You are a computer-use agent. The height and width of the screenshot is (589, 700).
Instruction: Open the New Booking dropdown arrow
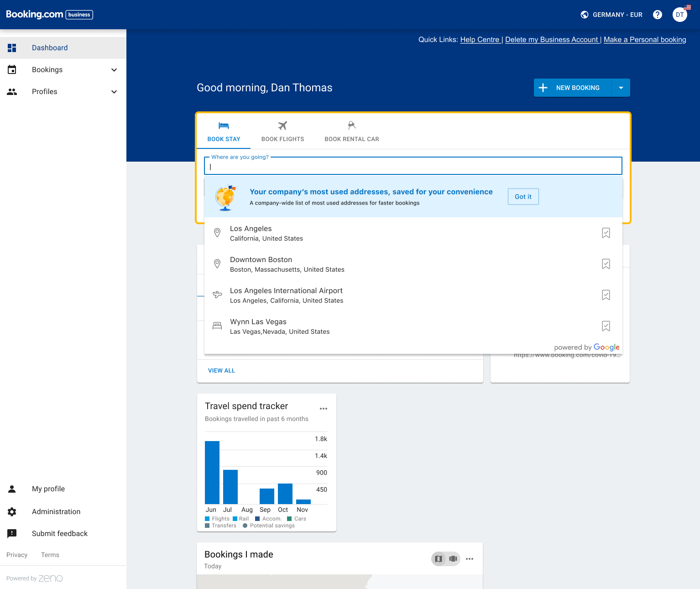coord(621,88)
